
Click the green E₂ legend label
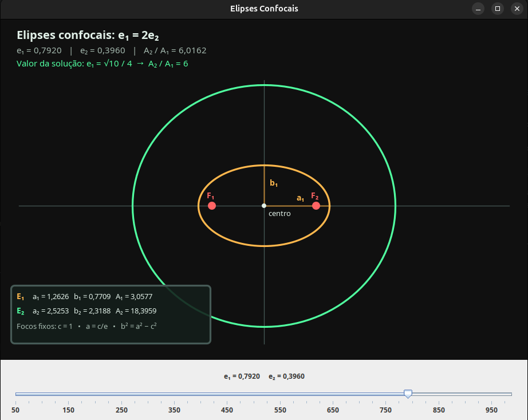coord(20,311)
